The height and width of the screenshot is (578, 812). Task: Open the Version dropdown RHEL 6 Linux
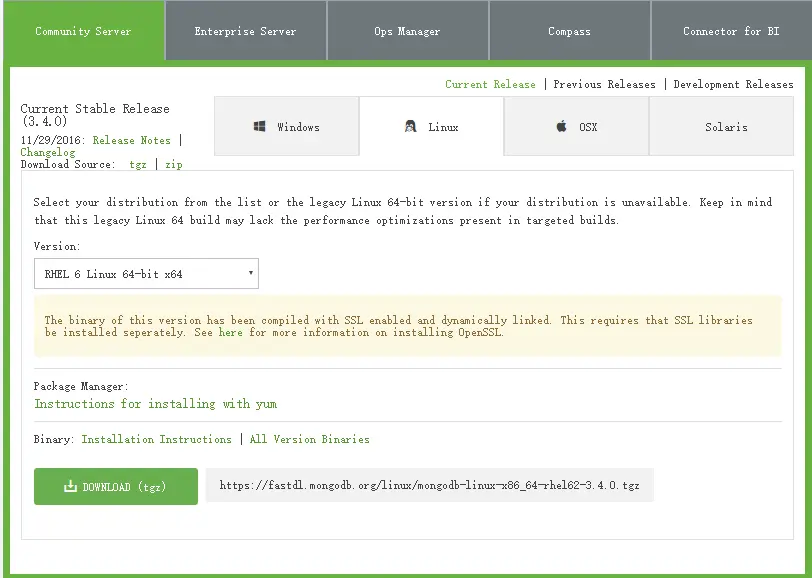(x=146, y=273)
